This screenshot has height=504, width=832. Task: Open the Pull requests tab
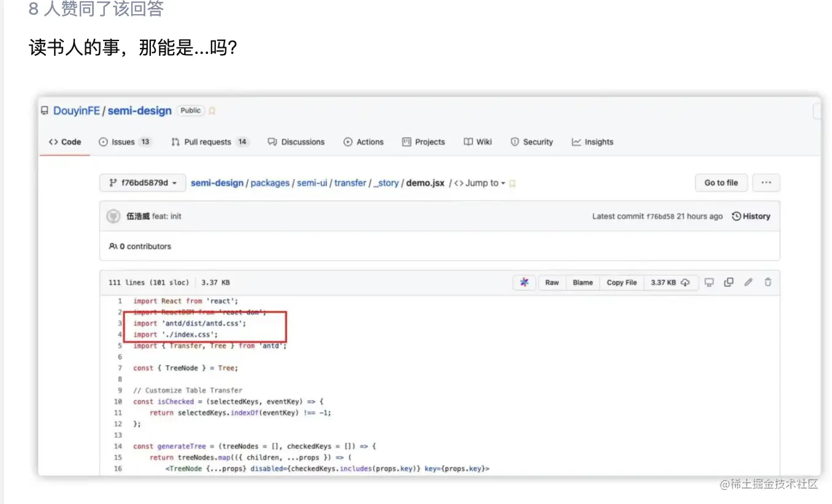[x=210, y=142]
